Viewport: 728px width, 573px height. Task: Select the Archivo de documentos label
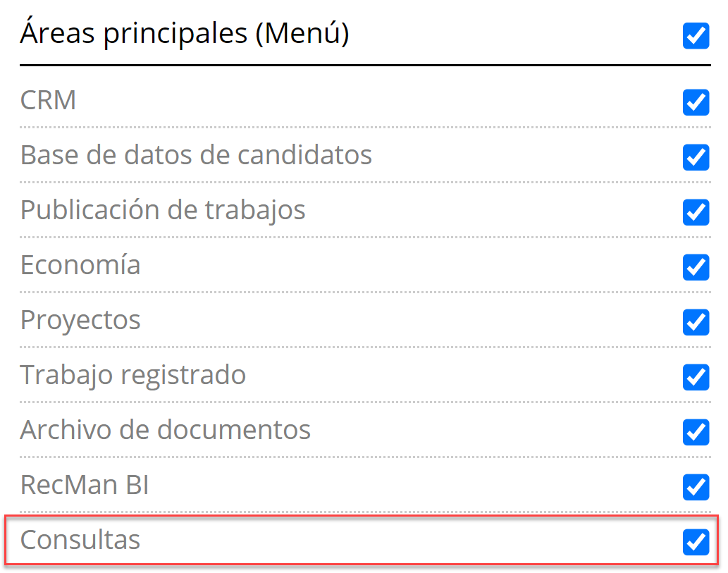[165, 430]
